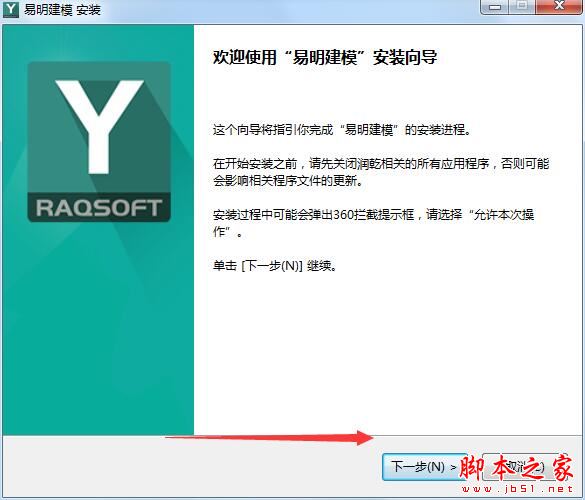585x500 pixels.
Task: Click the 360拦截提示框 notice paragraph
Action: click(373, 223)
